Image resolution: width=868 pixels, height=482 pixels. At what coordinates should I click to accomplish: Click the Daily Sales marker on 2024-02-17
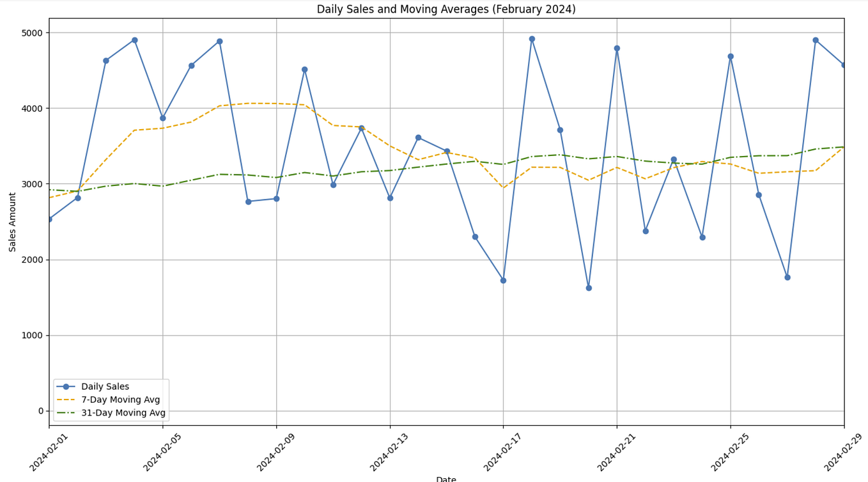(x=503, y=280)
